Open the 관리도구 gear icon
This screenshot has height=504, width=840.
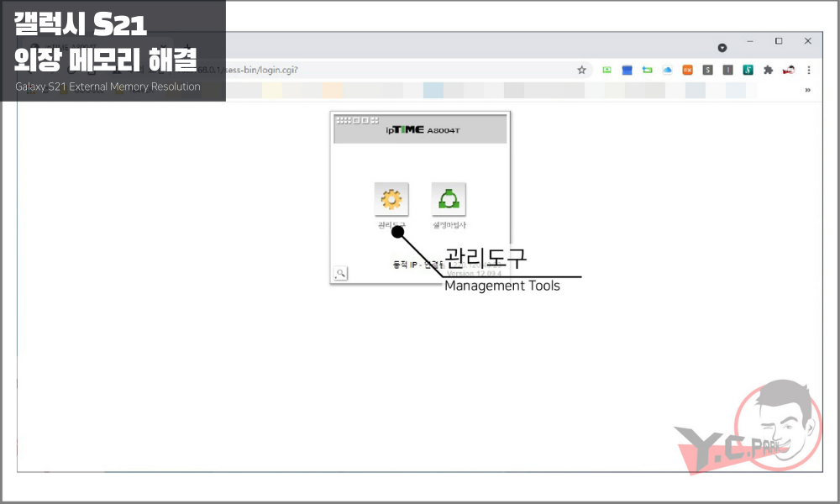(x=391, y=199)
